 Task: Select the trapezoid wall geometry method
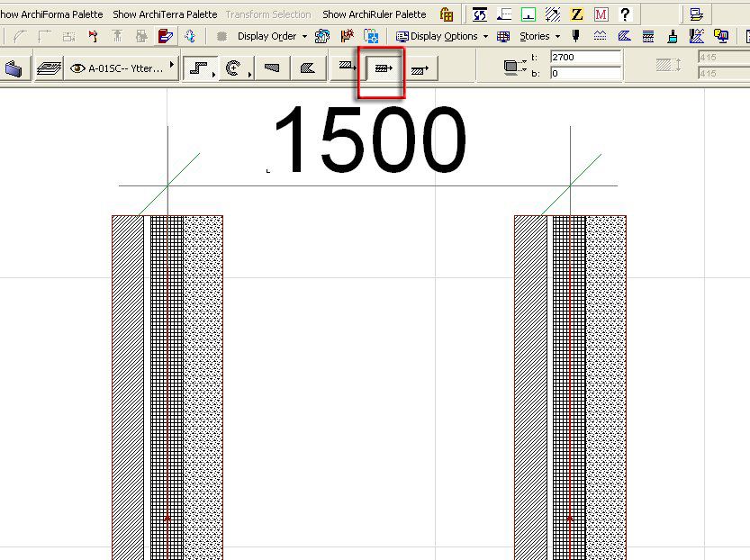pyautogui.click(x=272, y=68)
